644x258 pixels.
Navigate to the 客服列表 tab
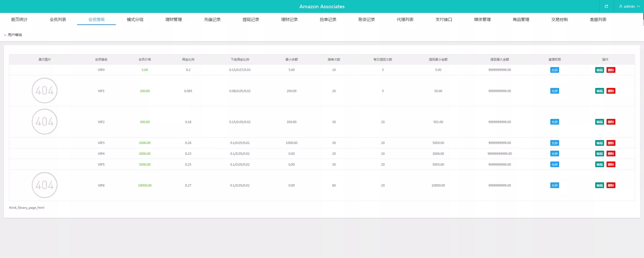pos(598,20)
